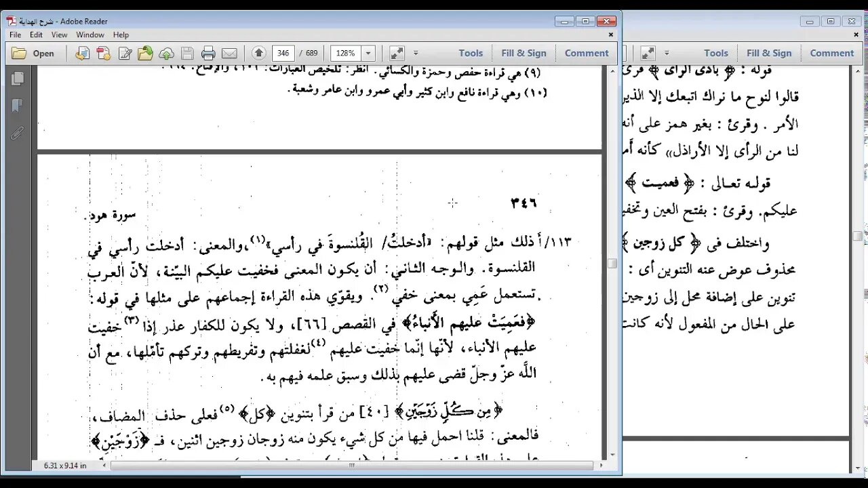This screenshot has height=488, width=868.
Task: Open the File menu
Action: tap(15, 35)
